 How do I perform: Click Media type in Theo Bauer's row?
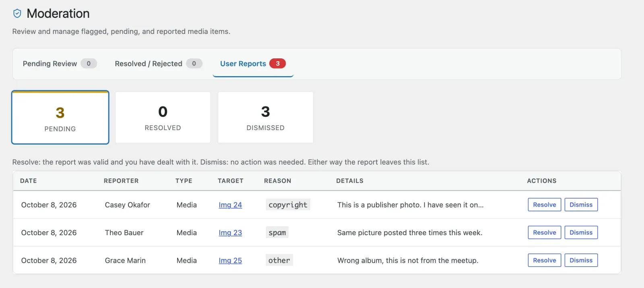[187, 233]
